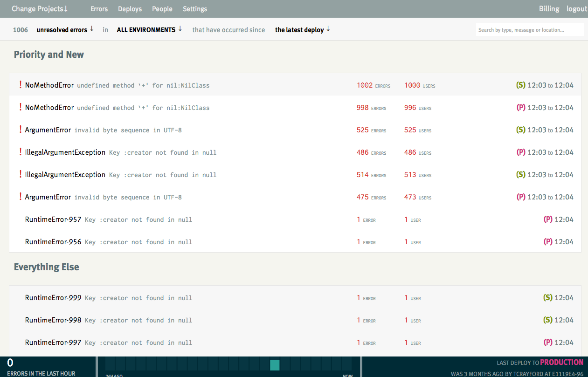Viewport: 588px width, 377px height.
Task: Click the priority exclamation icon for ArgumentError with 525 errors
Action: pos(21,130)
